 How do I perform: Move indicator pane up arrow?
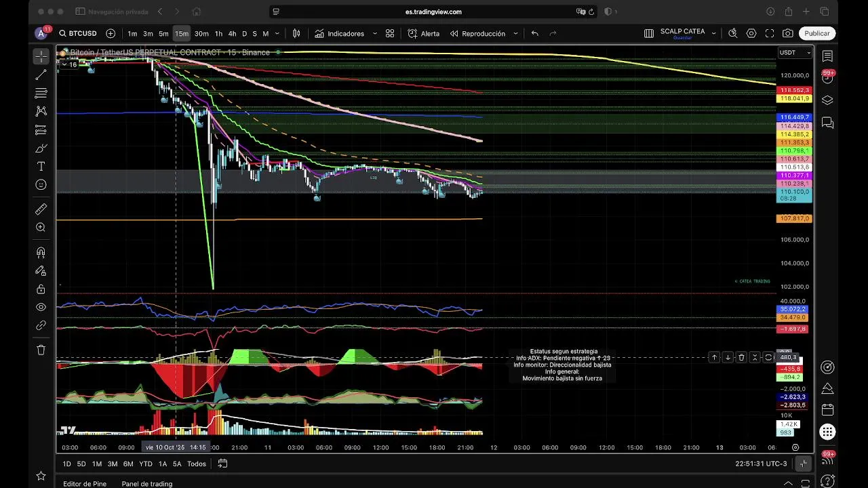[714, 357]
